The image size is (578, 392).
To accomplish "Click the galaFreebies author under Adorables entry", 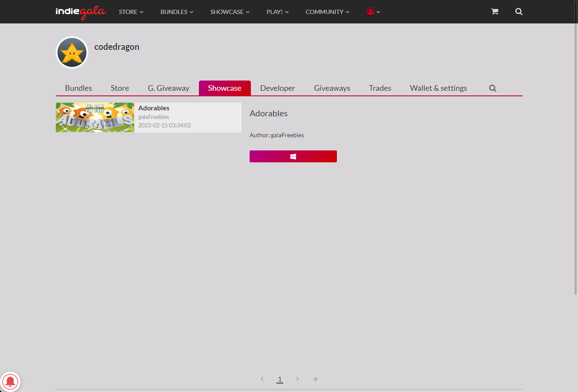I will 154,117.
